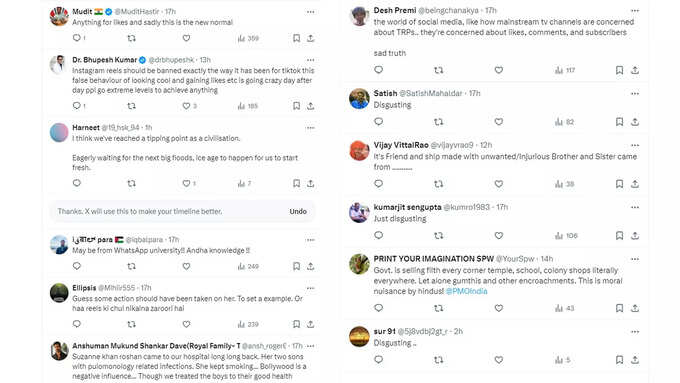680x383 pixels.
Task: Like Satish's 'Disgusting' reply
Action: (x=499, y=122)
